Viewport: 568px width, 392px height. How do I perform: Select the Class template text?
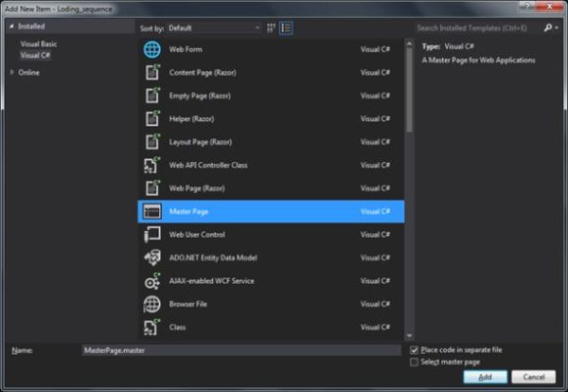(x=178, y=328)
